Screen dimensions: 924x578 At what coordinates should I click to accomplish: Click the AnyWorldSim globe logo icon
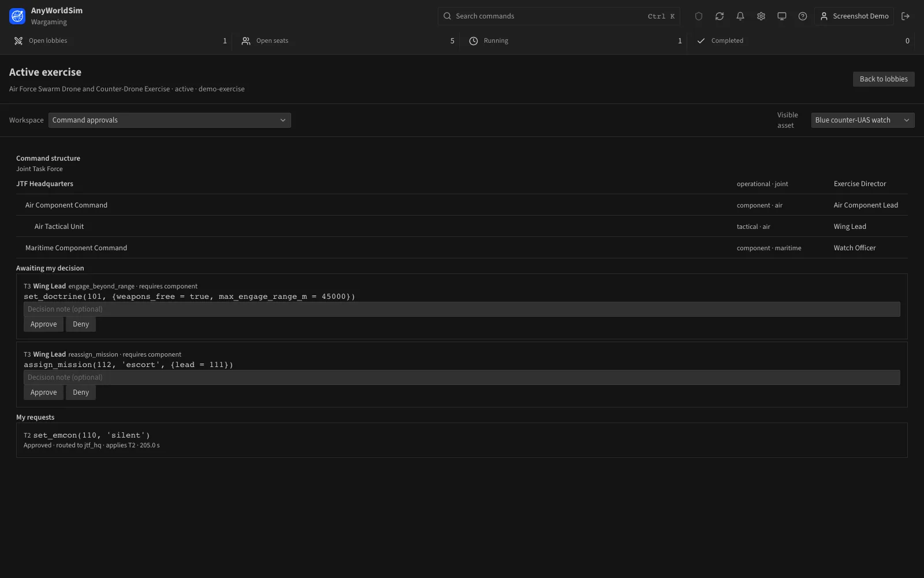click(x=17, y=16)
